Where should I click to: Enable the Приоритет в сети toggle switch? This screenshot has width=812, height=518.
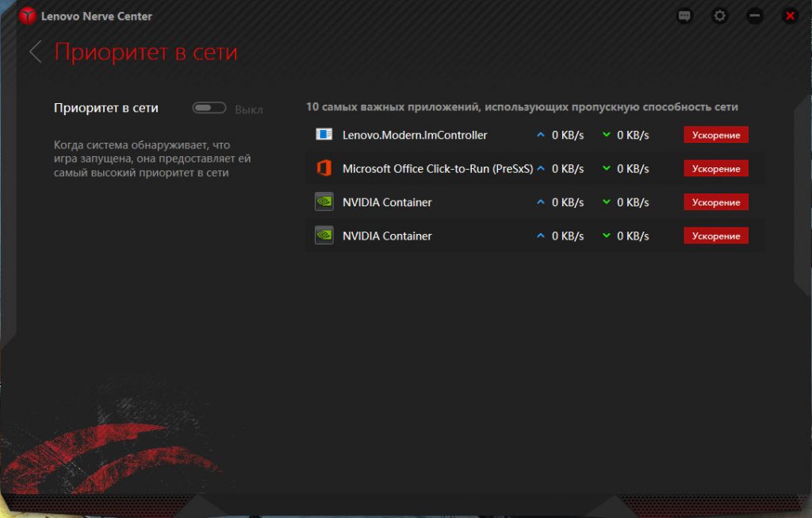(x=209, y=108)
